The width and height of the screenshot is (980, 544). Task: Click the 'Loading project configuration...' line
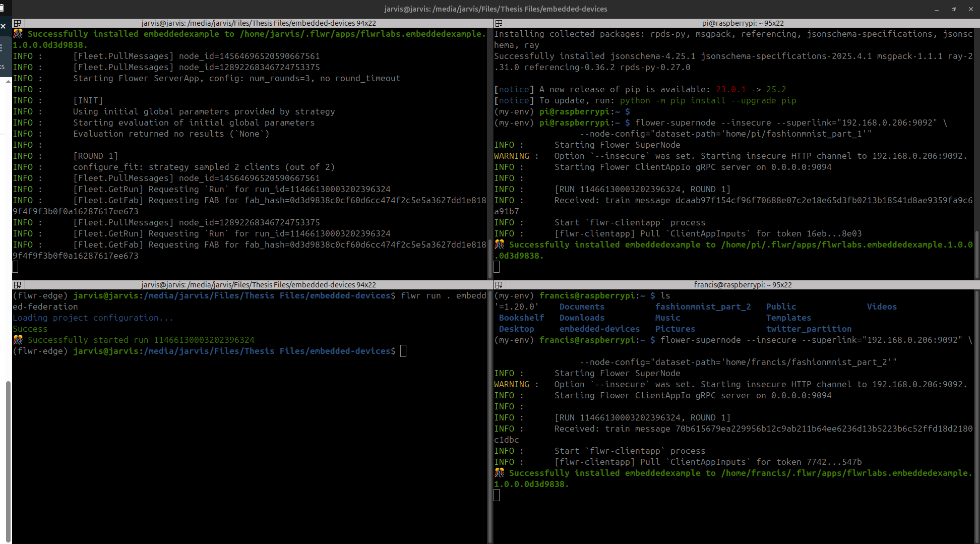coord(93,318)
